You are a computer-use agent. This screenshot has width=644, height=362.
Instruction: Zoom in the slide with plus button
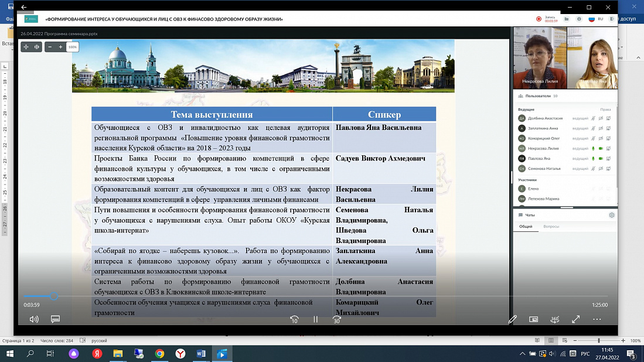(x=60, y=47)
